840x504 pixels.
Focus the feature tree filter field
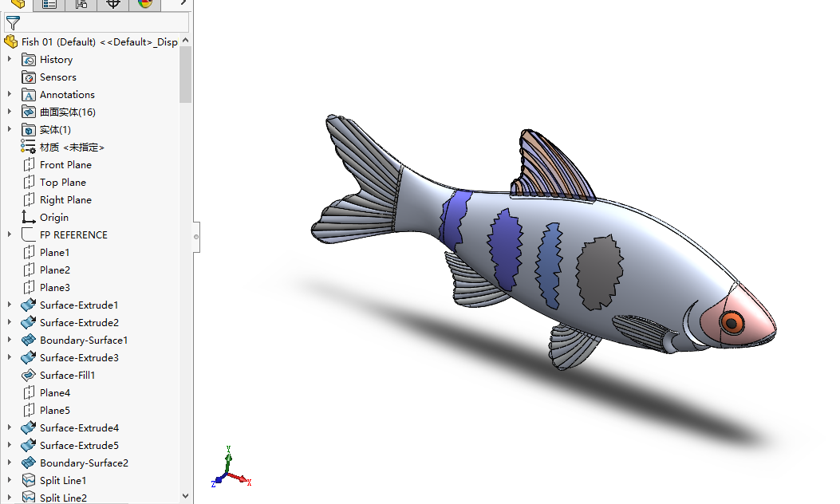tap(97, 23)
